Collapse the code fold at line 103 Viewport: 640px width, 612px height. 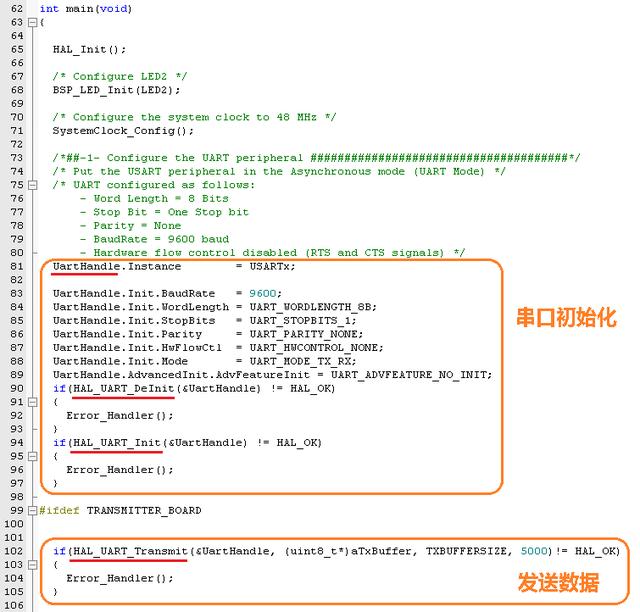pyautogui.click(x=32, y=565)
